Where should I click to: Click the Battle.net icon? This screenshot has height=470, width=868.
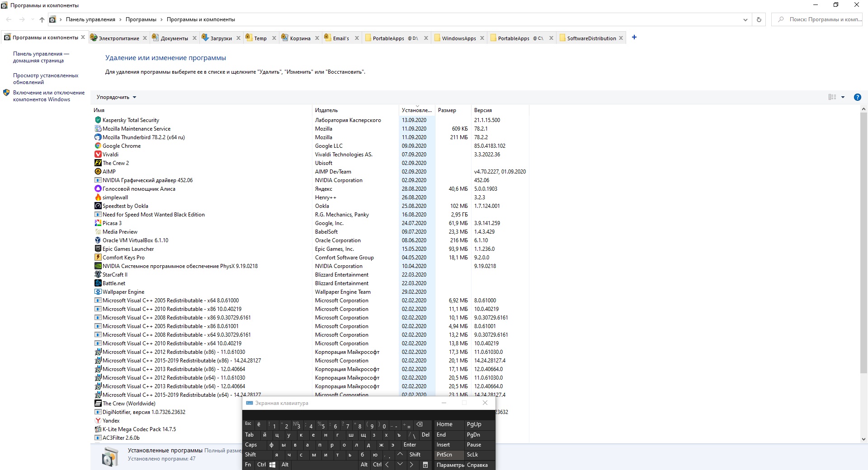pos(98,283)
